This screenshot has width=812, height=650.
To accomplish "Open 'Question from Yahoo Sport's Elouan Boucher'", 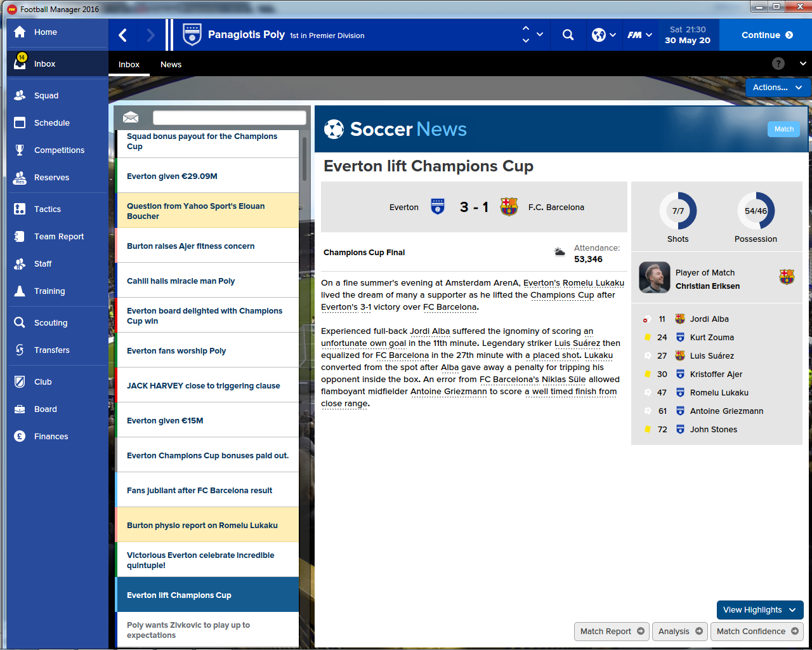I will point(207,211).
